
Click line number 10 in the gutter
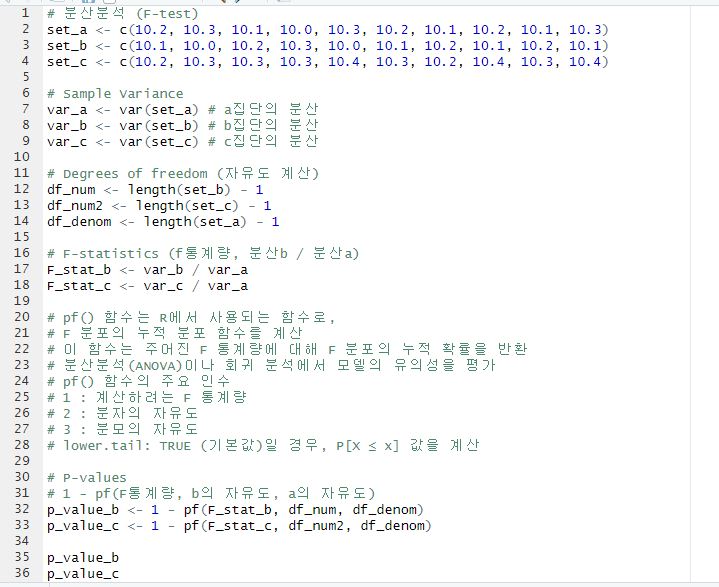(x=22, y=157)
